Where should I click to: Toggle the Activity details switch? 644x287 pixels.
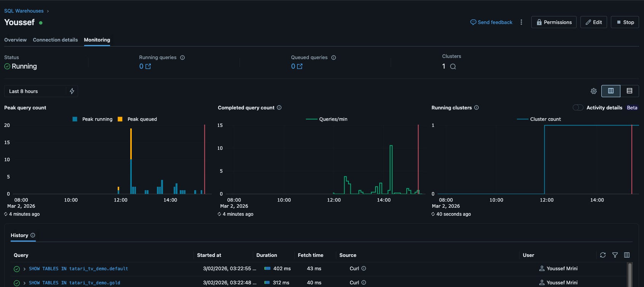pos(578,107)
